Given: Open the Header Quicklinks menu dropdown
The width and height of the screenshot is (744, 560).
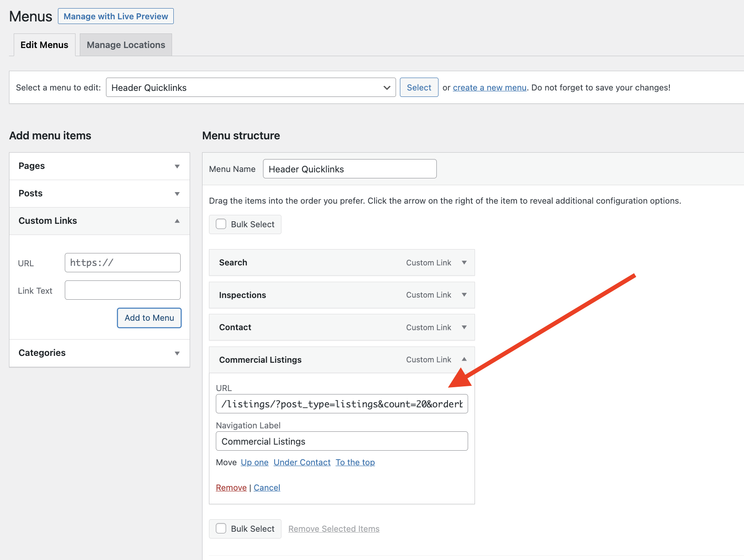Looking at the screenshot, I should pos(251,87).
